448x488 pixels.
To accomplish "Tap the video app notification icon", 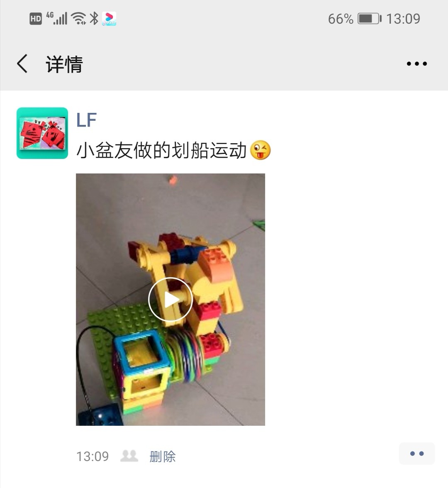I will pos(109,19).
